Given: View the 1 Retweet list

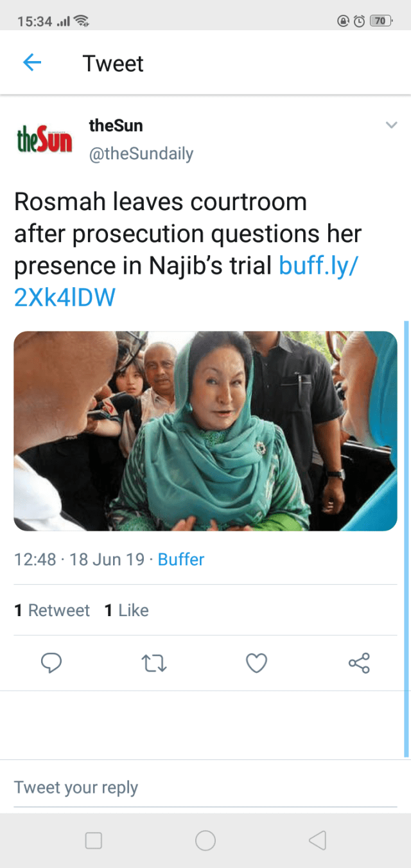Looking at the screenshot, I should click(x=52, y=610).
